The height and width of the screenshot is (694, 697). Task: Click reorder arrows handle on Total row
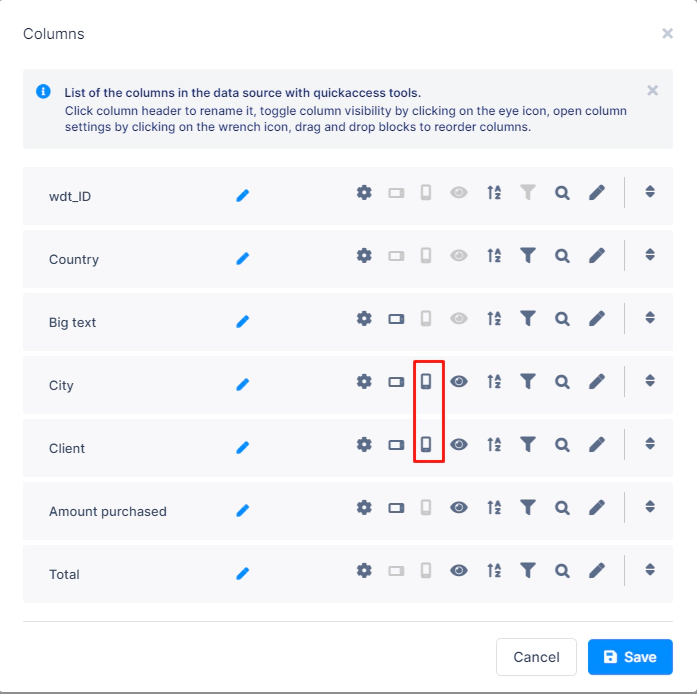(x=650, y=570)
